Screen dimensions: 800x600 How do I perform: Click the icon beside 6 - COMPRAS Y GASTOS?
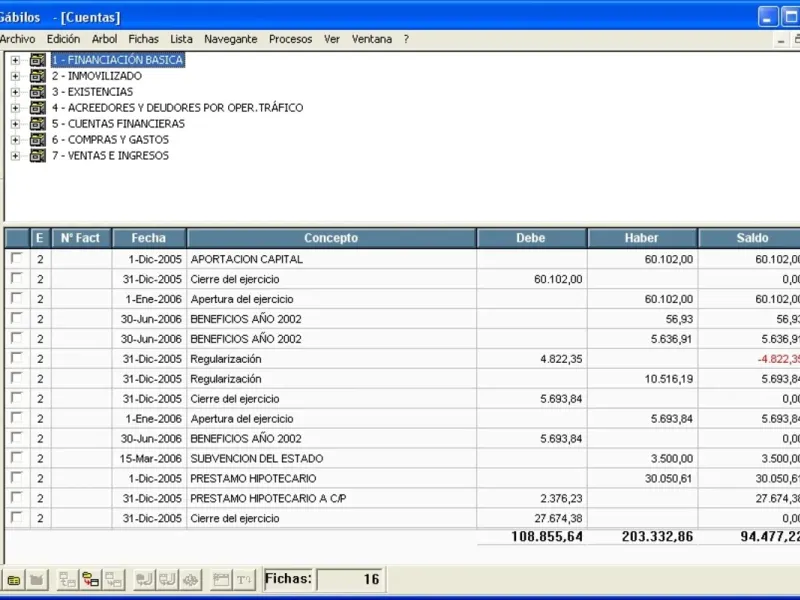38,140
